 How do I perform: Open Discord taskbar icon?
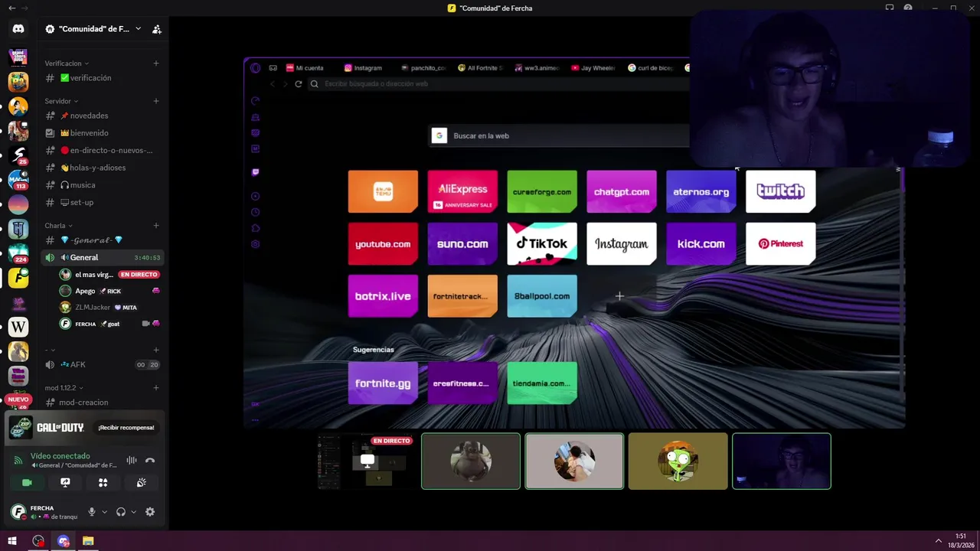(x=64, y=541)
